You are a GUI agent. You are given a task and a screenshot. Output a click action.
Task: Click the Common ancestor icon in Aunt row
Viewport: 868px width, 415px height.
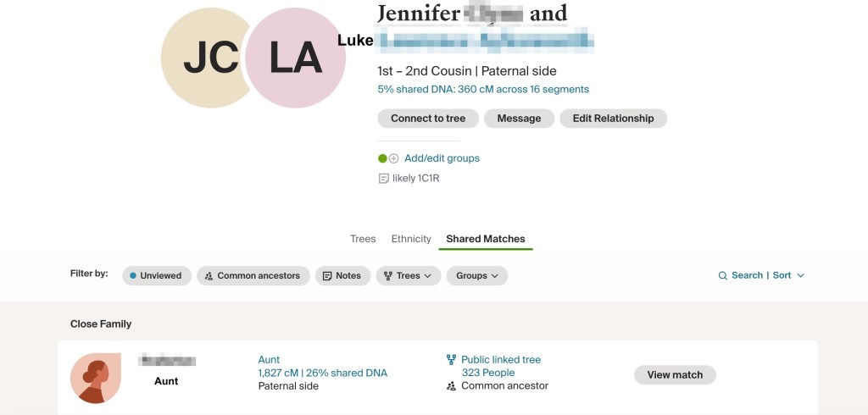[x=451, y=386]
